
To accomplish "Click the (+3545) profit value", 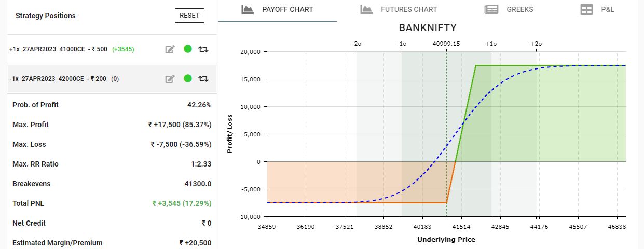I will 122,49.
